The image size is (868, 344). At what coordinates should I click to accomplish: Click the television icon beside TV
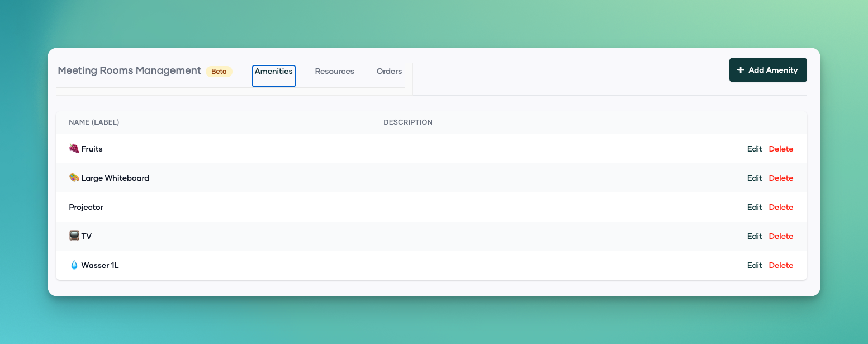[x=74, y=236]
